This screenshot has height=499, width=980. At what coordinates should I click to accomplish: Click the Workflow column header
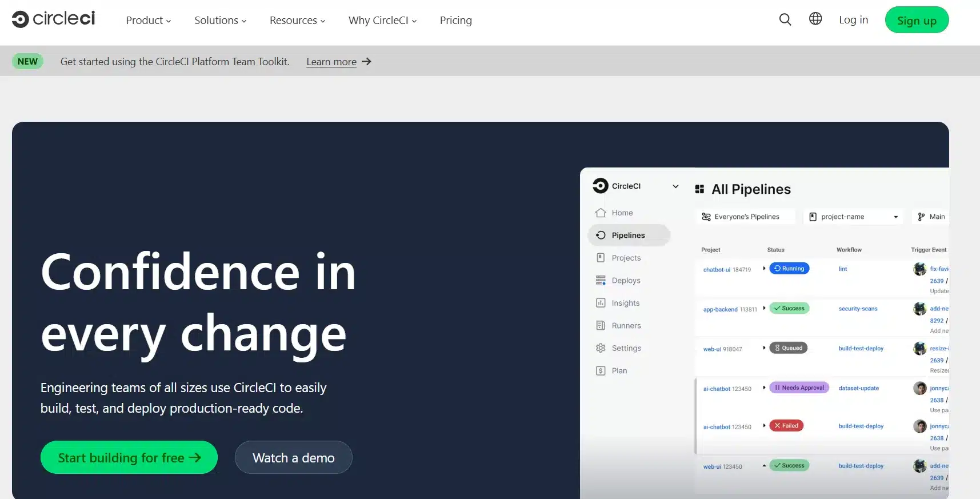849,250
